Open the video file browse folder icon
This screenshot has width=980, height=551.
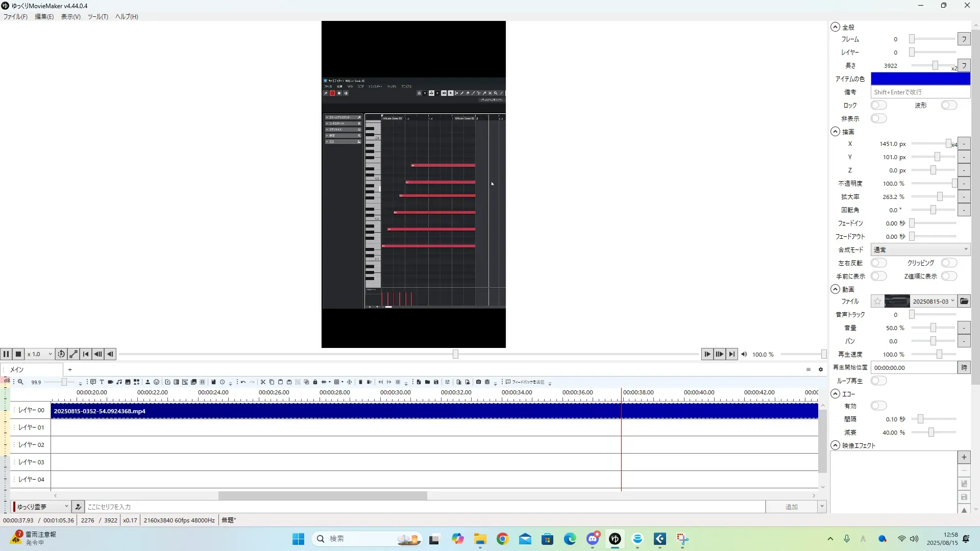pos(964,302)
